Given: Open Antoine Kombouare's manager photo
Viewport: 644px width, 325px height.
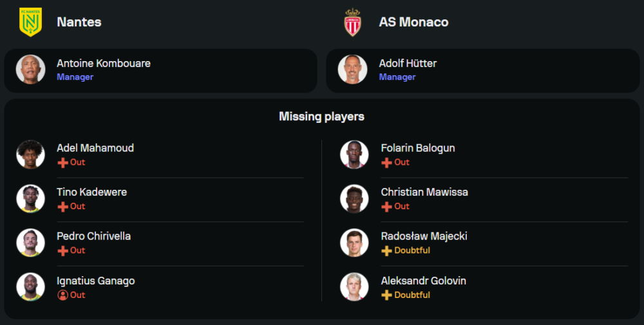Looking at the screenshot, I should click(x=30, y=70).
